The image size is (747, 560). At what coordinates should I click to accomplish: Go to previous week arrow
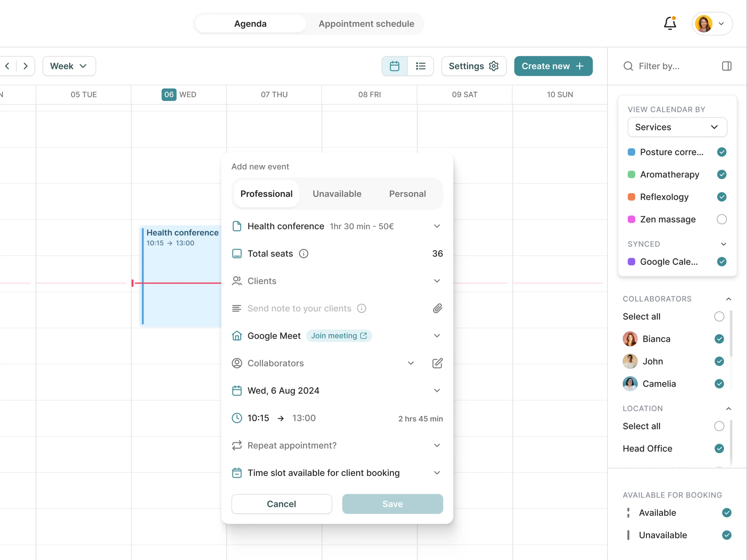8,66
